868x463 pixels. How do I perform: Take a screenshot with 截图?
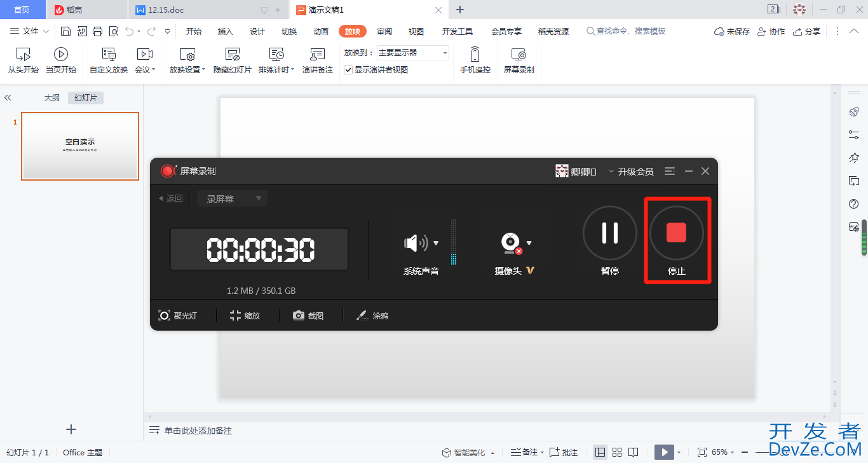[308, 315]
